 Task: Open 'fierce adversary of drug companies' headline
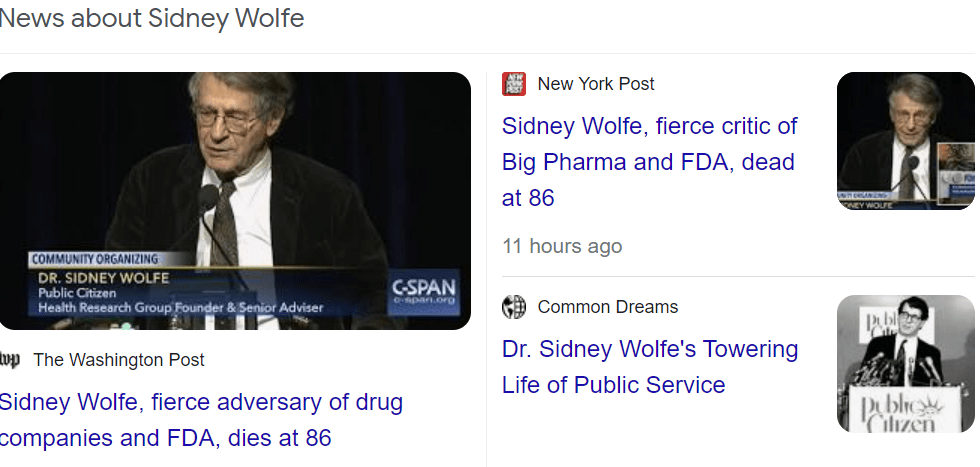point(200,420)
